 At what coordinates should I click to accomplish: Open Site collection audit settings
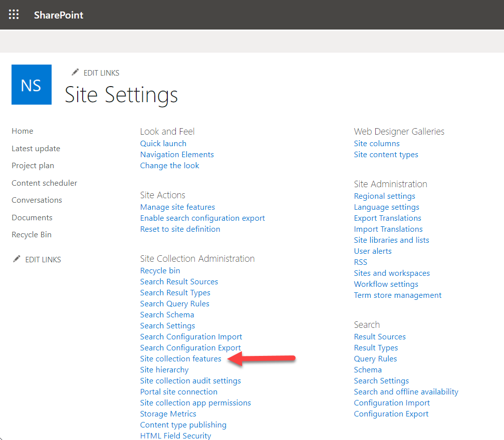pyautogui.click(x=190, y=381)
